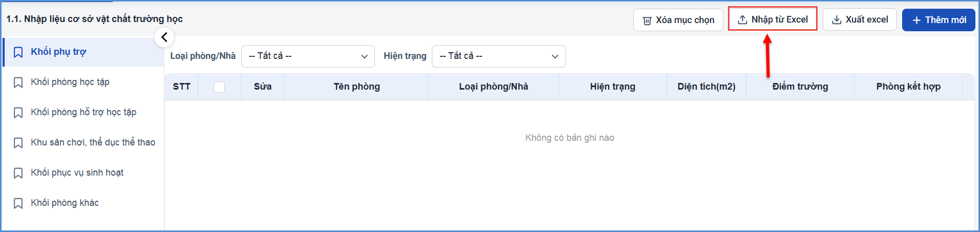Choose Khối phòng khác in the sidebar
Viewport: 980px width, 232px height.
click(x=83, y=203)
